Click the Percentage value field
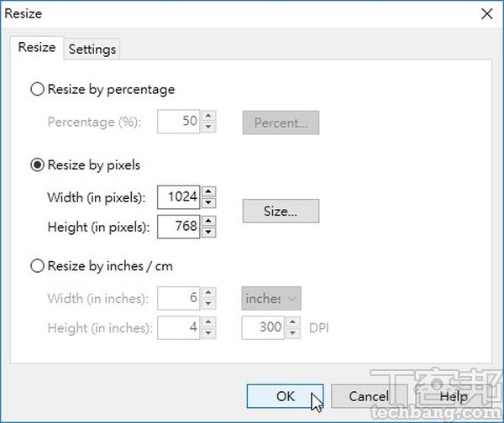Image resolution: width=504 pixels, height=423 pixels. click(x=178, y=122)
